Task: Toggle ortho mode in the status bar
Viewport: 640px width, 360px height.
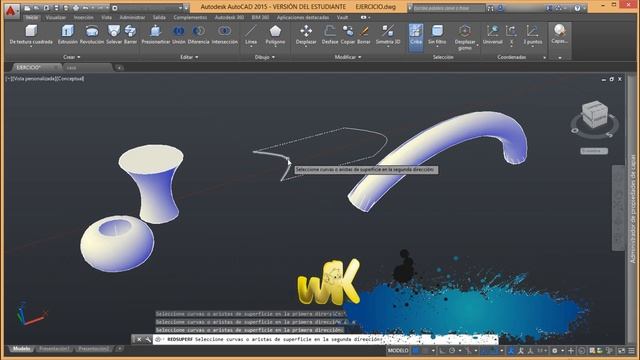Action: tap(443, 351)
